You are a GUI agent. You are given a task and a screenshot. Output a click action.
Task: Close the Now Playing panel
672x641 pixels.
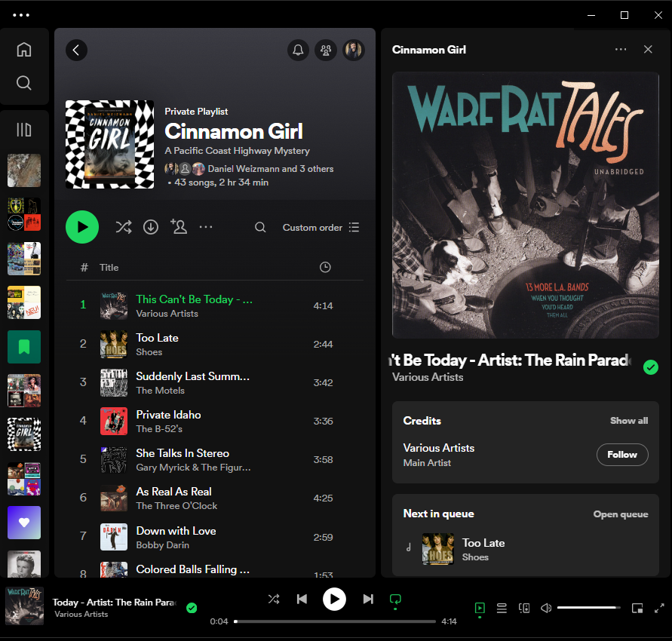pyautogui.click(x=648, y=49)
